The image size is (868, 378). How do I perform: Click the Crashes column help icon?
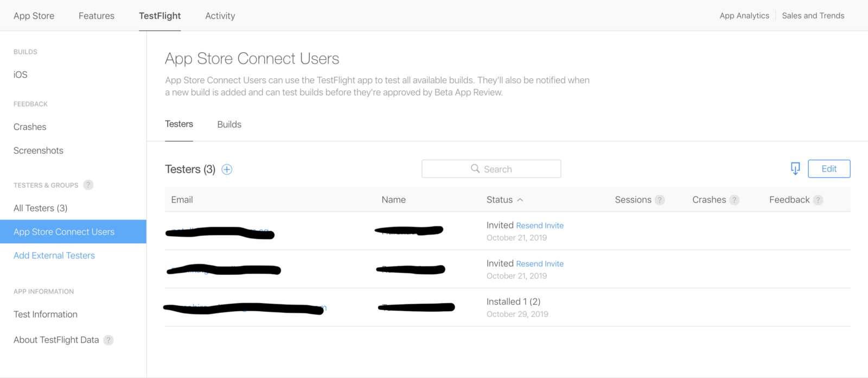coord(734,200)
